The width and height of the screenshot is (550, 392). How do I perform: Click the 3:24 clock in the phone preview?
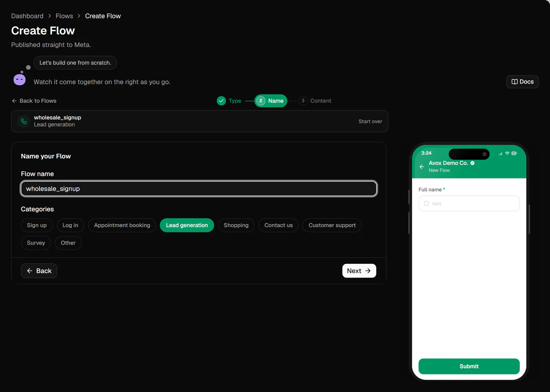pyautogui.click(x=426, y=153)
